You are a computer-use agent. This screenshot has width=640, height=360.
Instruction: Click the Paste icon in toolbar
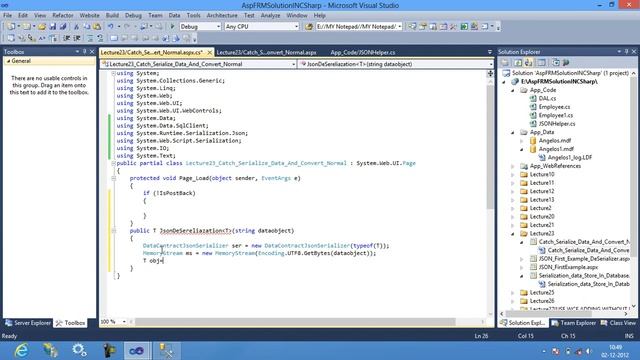coord(97,27)
